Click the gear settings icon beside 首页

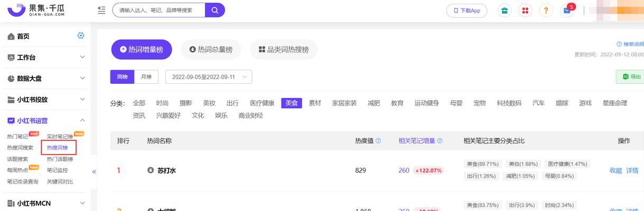(x=81, y=36)
